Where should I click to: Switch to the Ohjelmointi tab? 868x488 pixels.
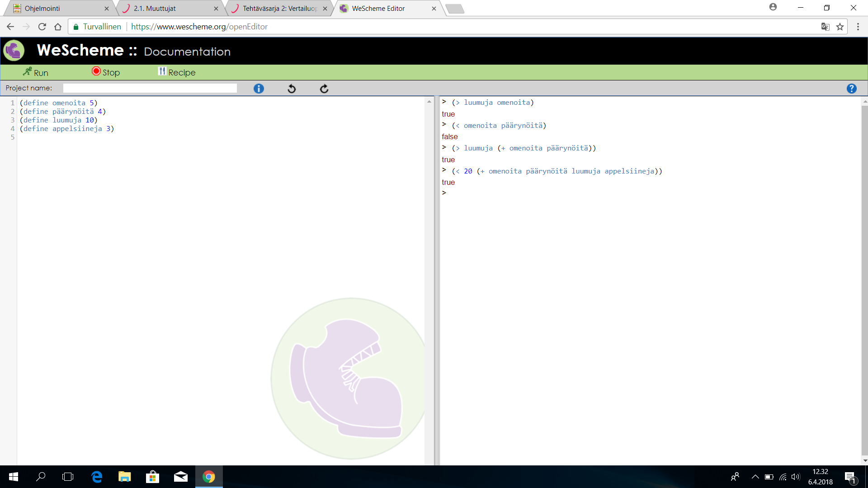tap(42, 8)
